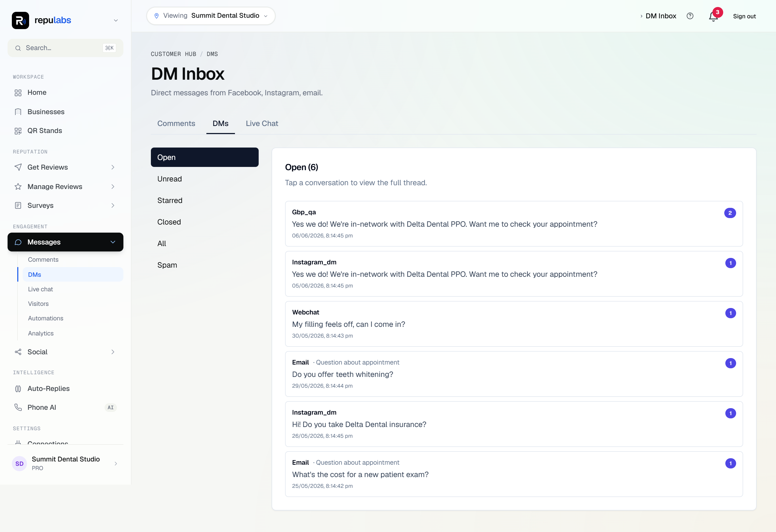Click the Social share icon
This screenshot has width=776, height=532.
point(18,352)
